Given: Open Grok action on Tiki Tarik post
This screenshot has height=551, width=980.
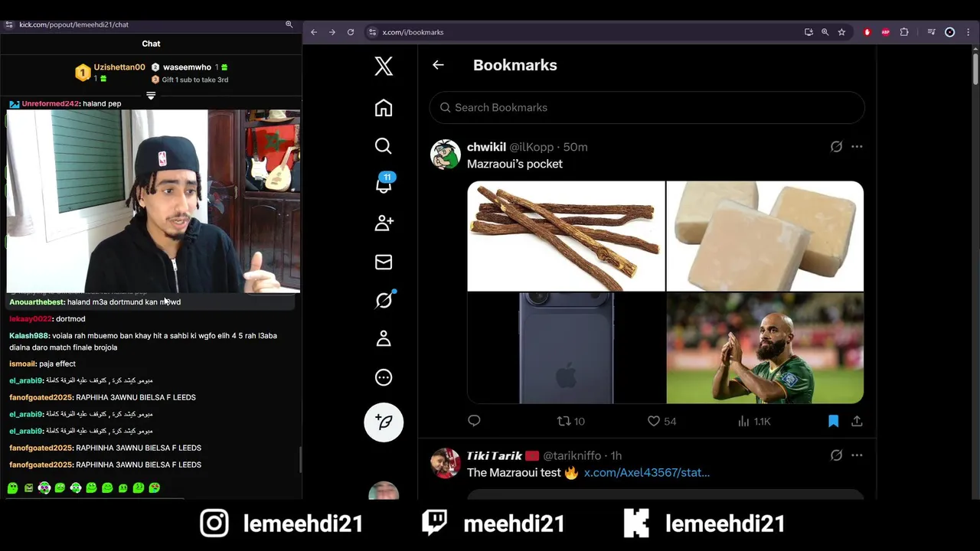Looking at the screenshot, I should (x=836, y=455).
